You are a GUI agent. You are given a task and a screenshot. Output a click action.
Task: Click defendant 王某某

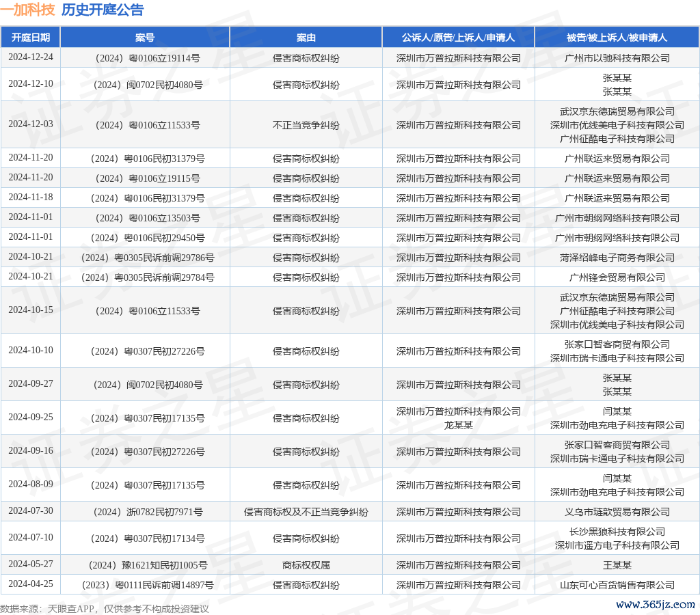pos(617,566)
